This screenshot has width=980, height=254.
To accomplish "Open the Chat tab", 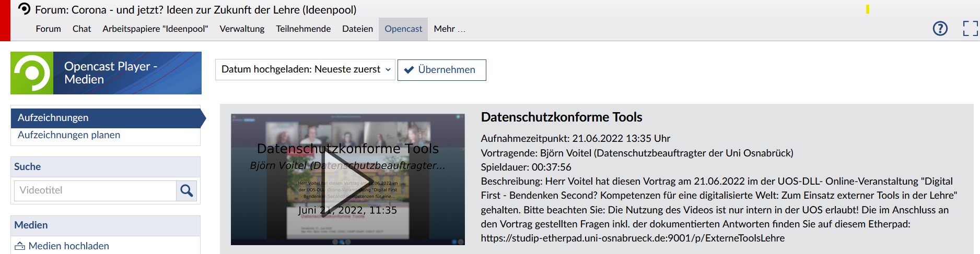I will (x=81, y=29).
